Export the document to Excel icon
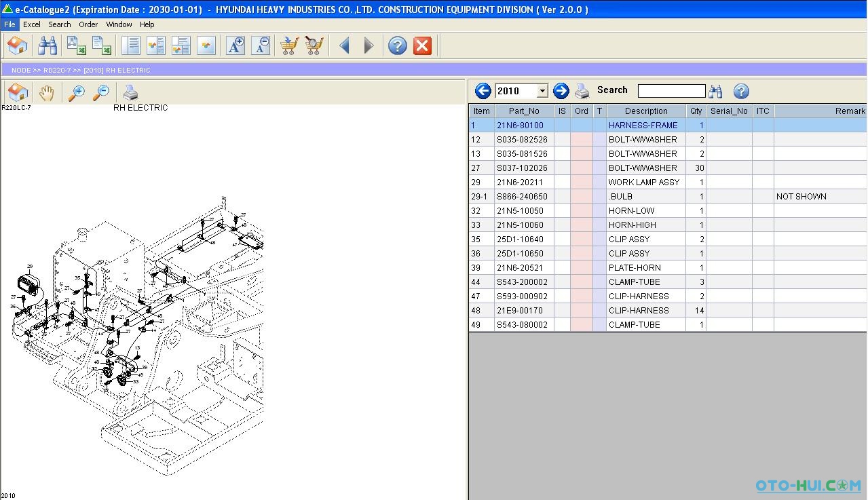The width and height of the screenshot is (868, 500). click(102, 45)
